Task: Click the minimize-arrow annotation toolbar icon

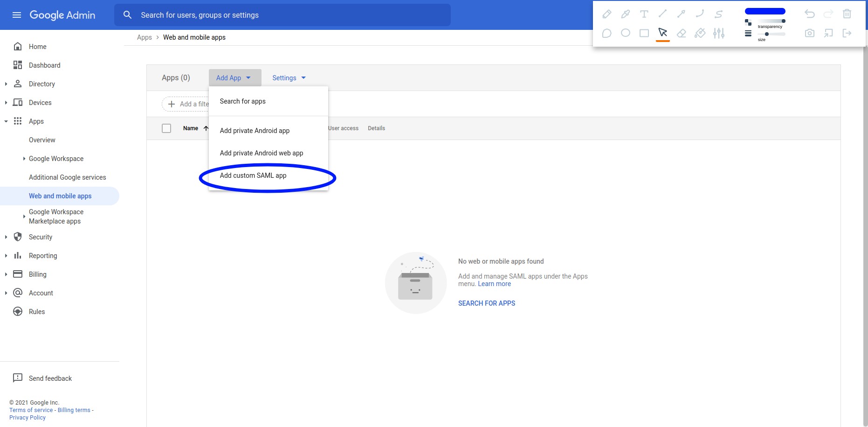Action: (x=828, y=33)
